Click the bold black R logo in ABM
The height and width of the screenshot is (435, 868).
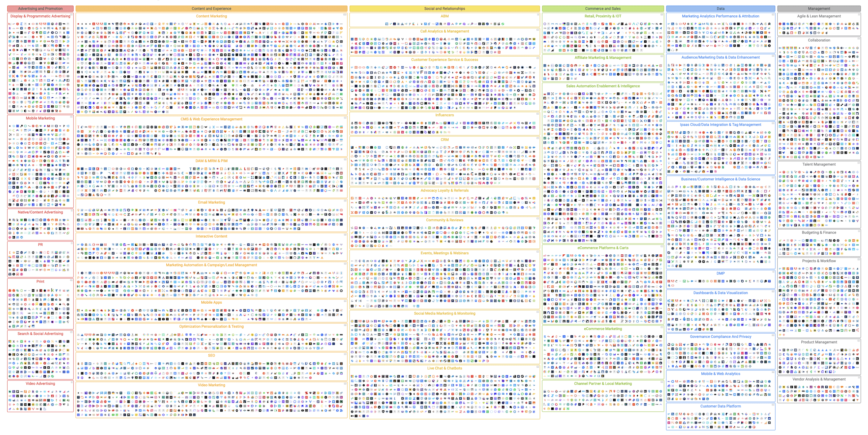click(441, 24)
